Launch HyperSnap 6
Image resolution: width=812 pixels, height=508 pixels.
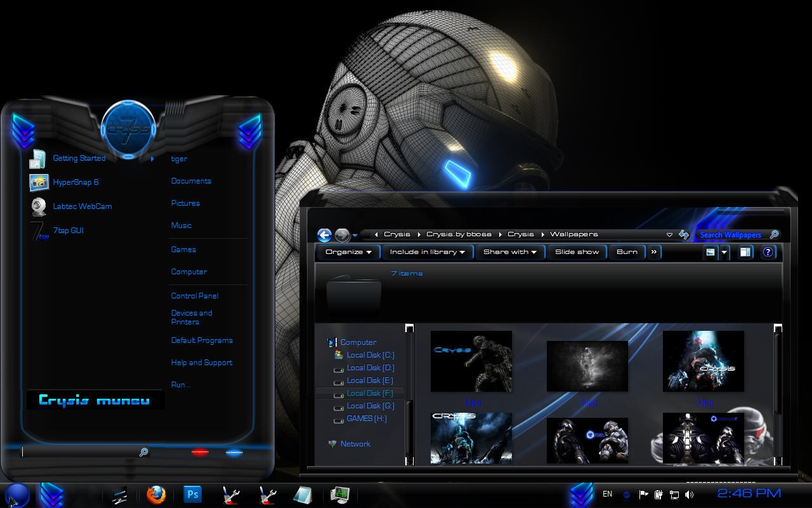pos(75,182)
